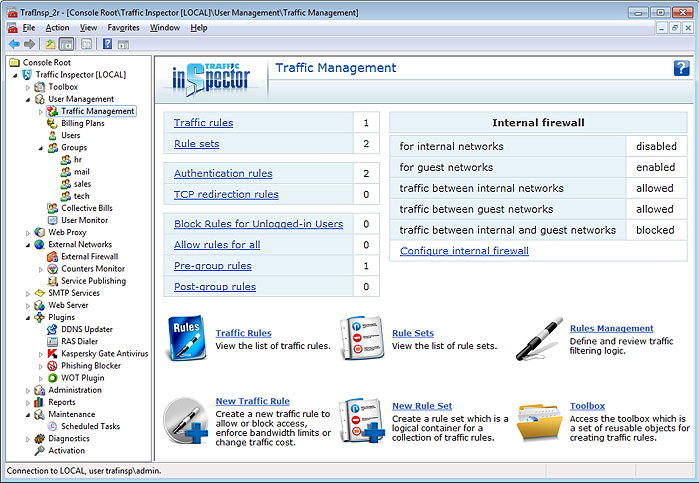699x483 pixels.
Task: Click the toolbar Help question mark icon
Action: point(107,44)
